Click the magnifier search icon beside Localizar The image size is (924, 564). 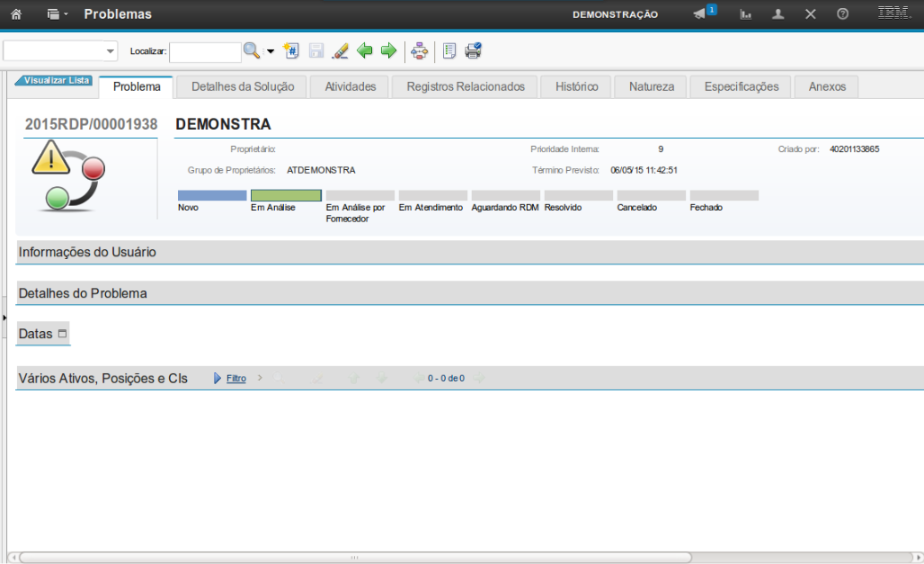[252, 50]
